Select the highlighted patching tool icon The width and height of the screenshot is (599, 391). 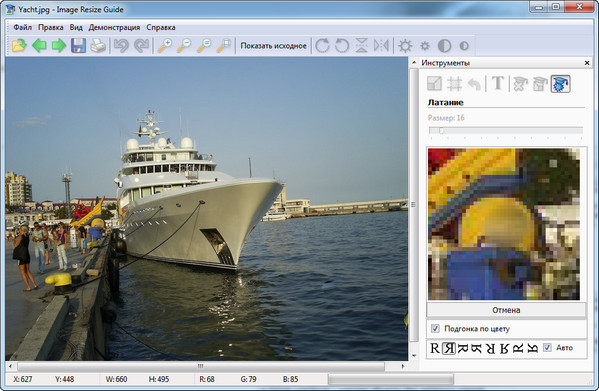point(560,84)
